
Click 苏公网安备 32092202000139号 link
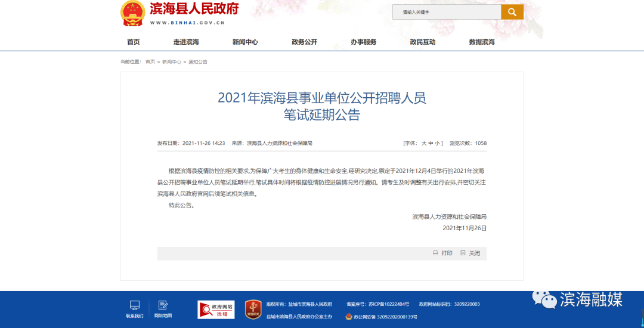(385, 317)
